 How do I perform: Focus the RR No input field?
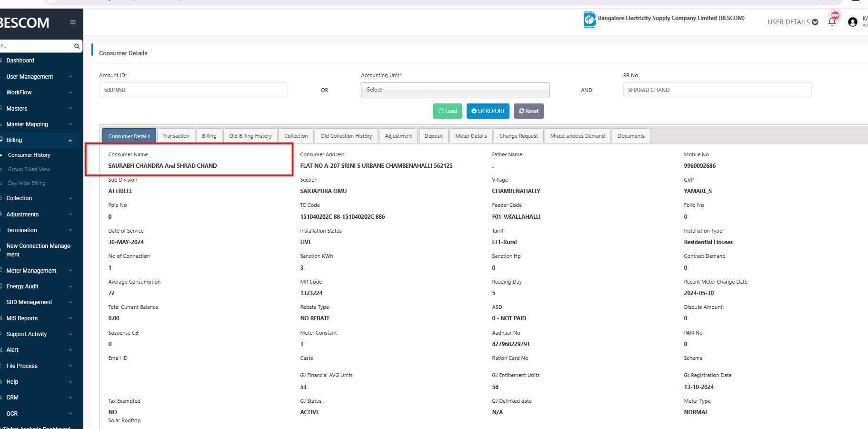(x=717, y=90)
